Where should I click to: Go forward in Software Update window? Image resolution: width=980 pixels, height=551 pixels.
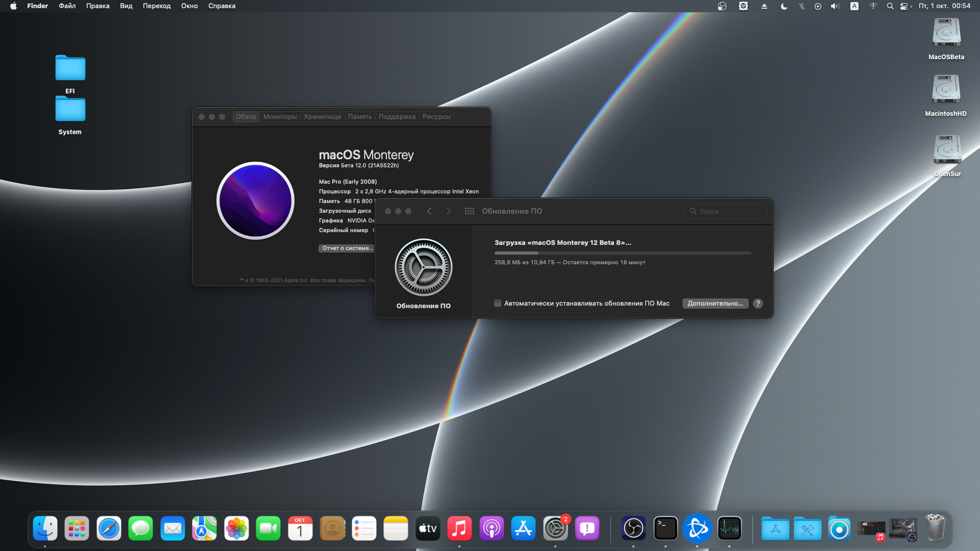[x=448, y=211]
